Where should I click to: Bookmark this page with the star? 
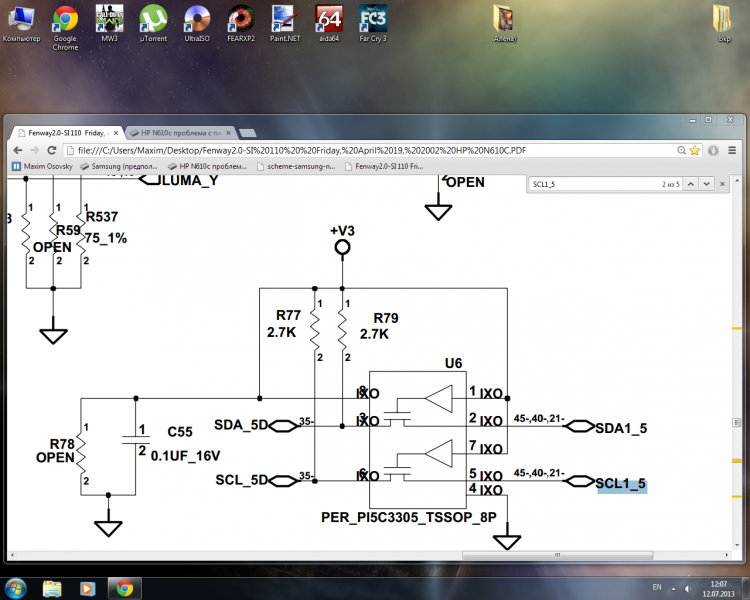695,150
